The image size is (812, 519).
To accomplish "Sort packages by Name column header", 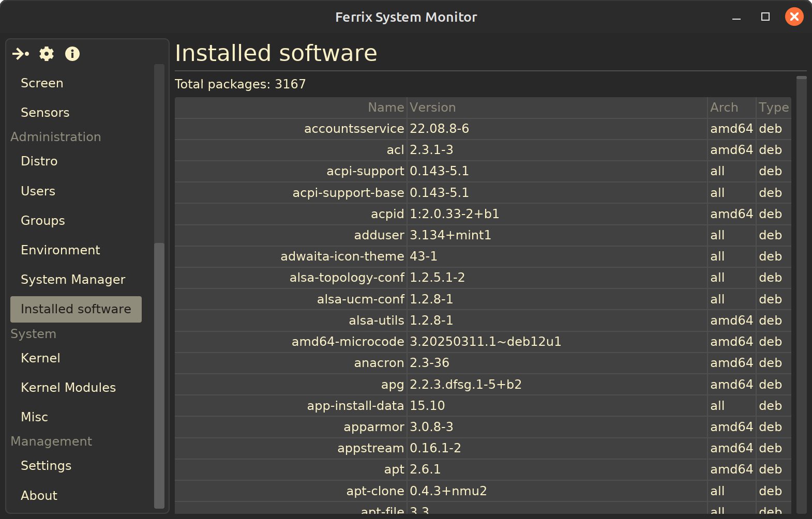I will (x=385, y=108).
